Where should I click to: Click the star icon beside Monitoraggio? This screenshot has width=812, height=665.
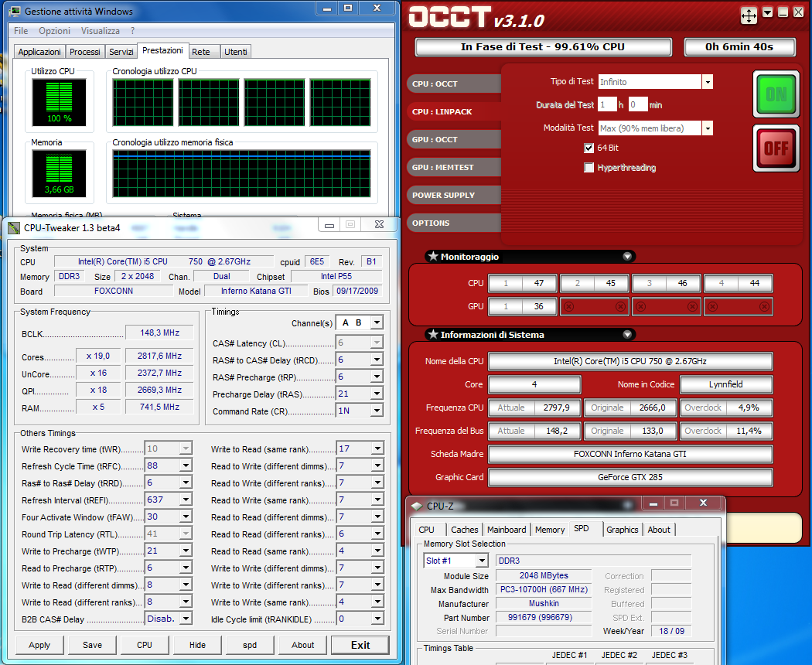[433, 257]
